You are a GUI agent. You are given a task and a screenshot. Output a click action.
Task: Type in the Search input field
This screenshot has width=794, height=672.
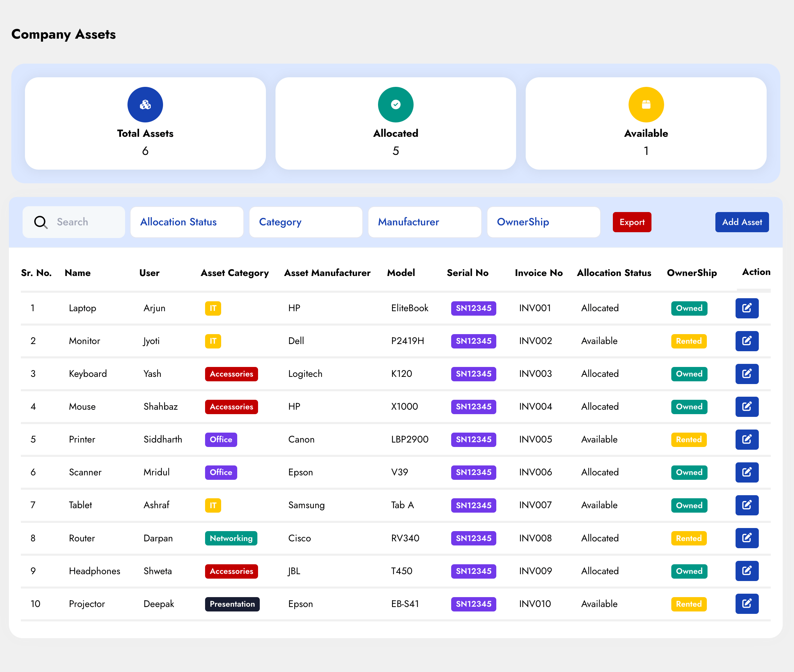(88, 222)
